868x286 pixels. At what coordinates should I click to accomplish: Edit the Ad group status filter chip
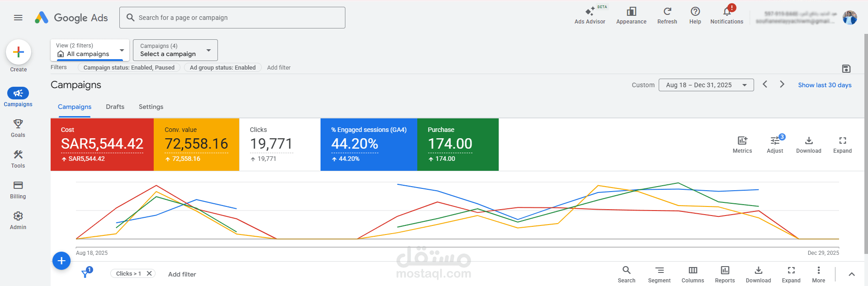[223, 67]
